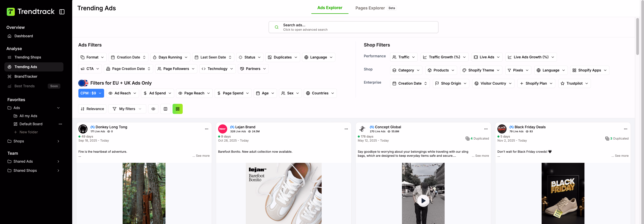Select the Ads Explorer tab

329,8
